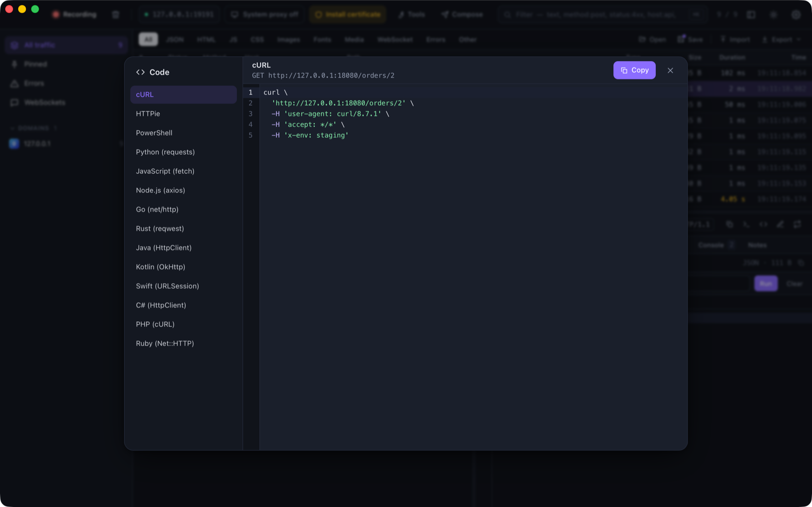The width and height of the screenshot is (812, 507).
Task: Switch to All filter tab
Action: pos(148,39)
